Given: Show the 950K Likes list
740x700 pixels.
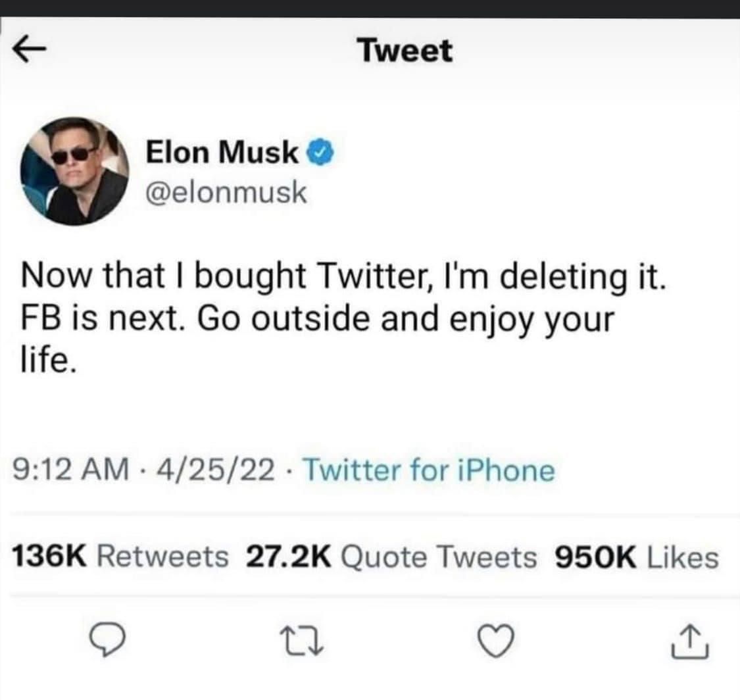Looking at the screenshot, I should 637,557.
